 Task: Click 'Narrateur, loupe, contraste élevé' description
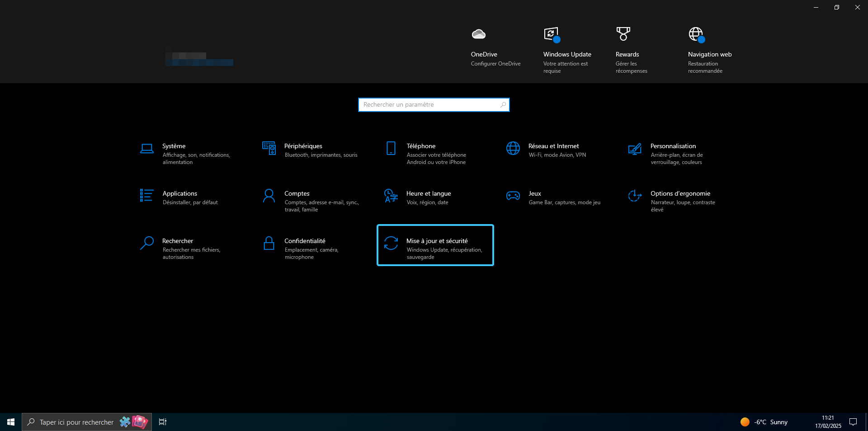(683, 206)
